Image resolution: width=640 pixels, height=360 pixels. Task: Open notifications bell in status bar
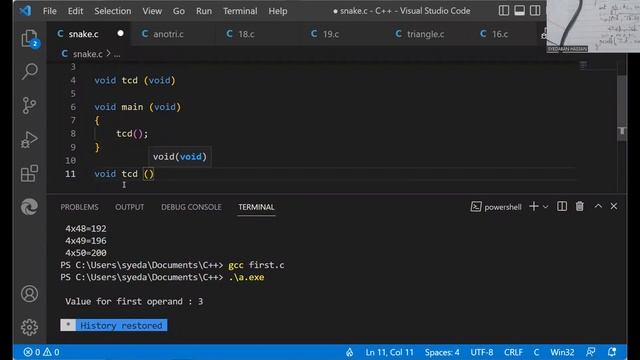(x=612, y=352)
